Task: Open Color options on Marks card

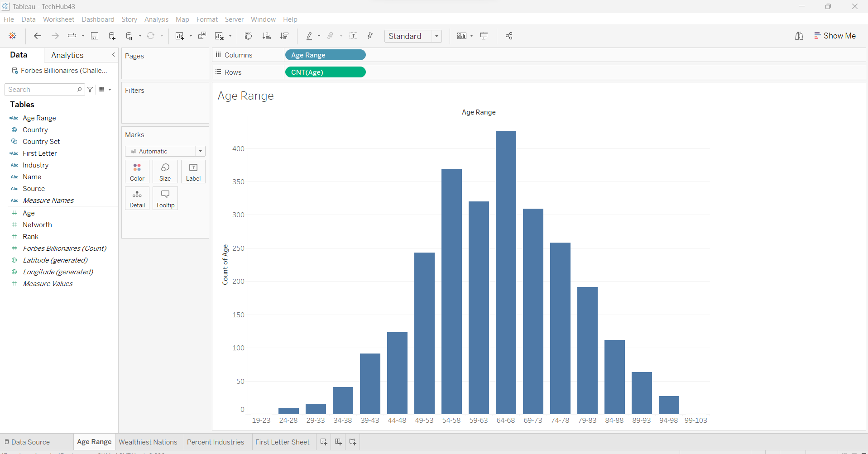Action: click(137, 172)
